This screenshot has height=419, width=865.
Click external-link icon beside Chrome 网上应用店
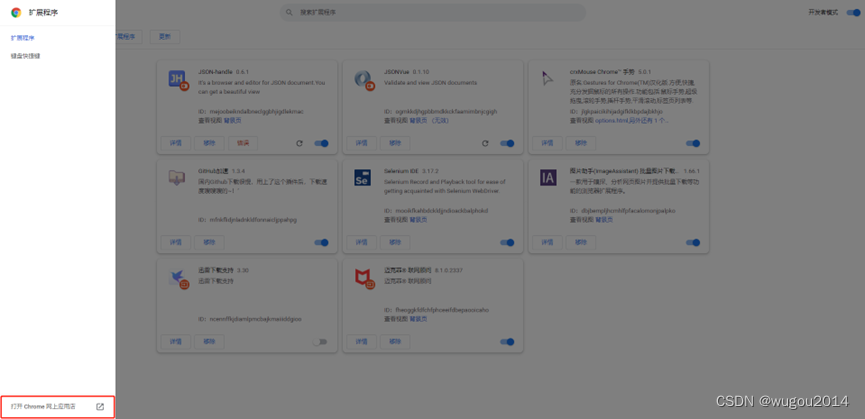coord(100,407)
